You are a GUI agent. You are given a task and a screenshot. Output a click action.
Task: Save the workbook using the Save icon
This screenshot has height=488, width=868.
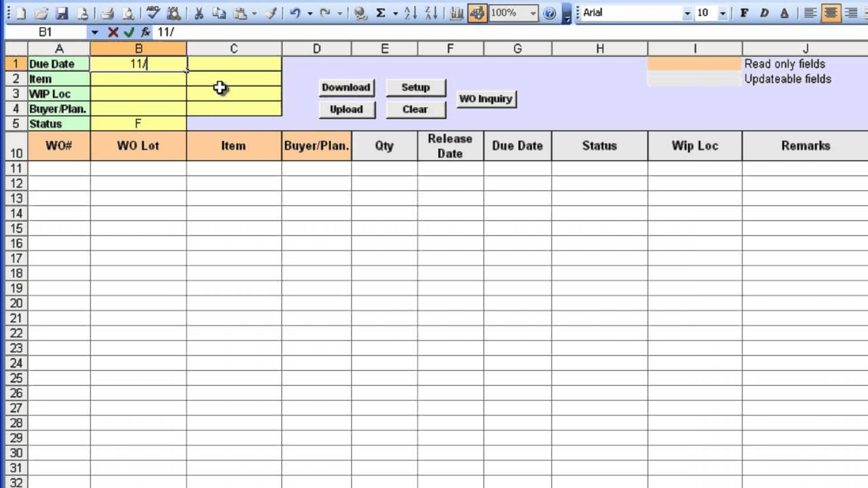61,13
